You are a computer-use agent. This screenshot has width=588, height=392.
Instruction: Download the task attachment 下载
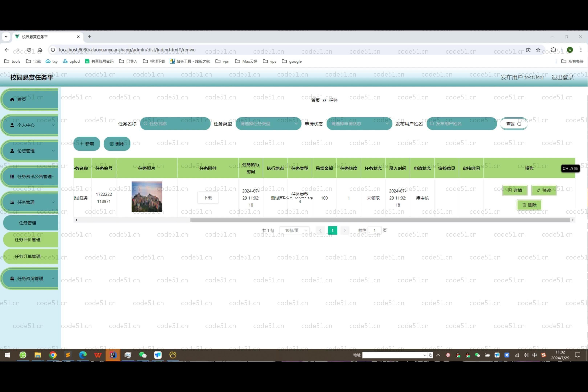point(208,198)
